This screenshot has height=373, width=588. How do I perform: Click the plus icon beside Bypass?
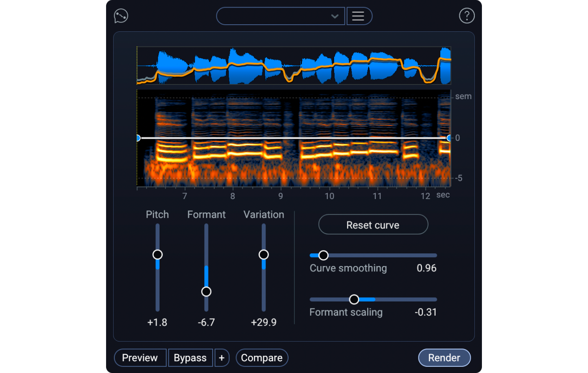click(222, 358)
